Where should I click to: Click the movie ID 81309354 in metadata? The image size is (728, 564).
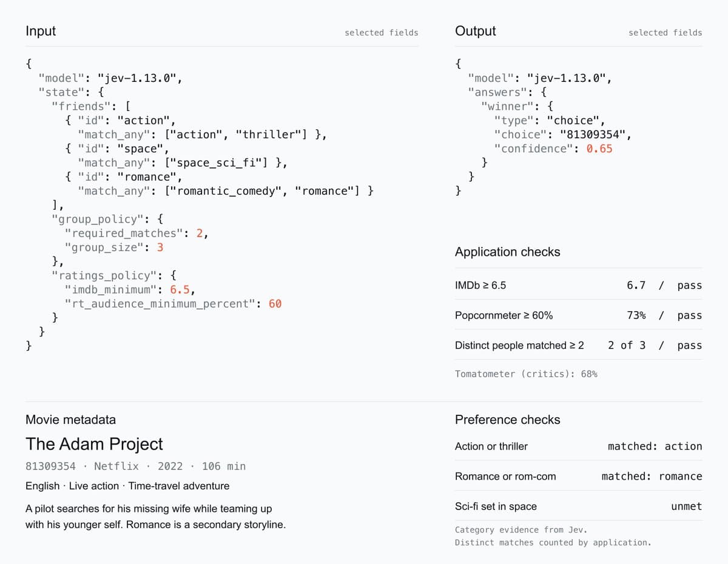pyautogui.click(x=50, y=466)
